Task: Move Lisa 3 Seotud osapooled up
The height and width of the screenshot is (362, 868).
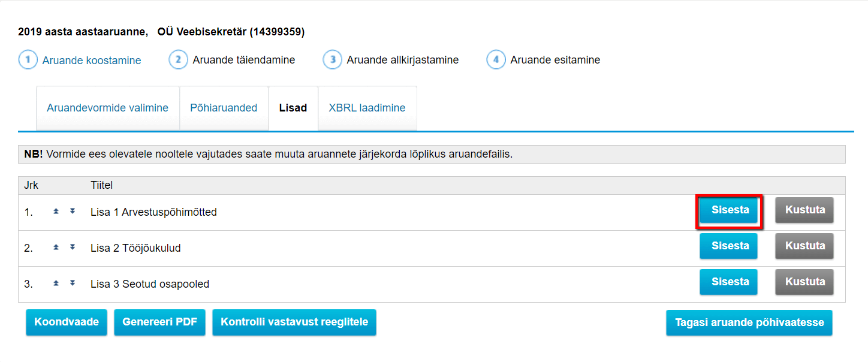Action: (56, 283)
